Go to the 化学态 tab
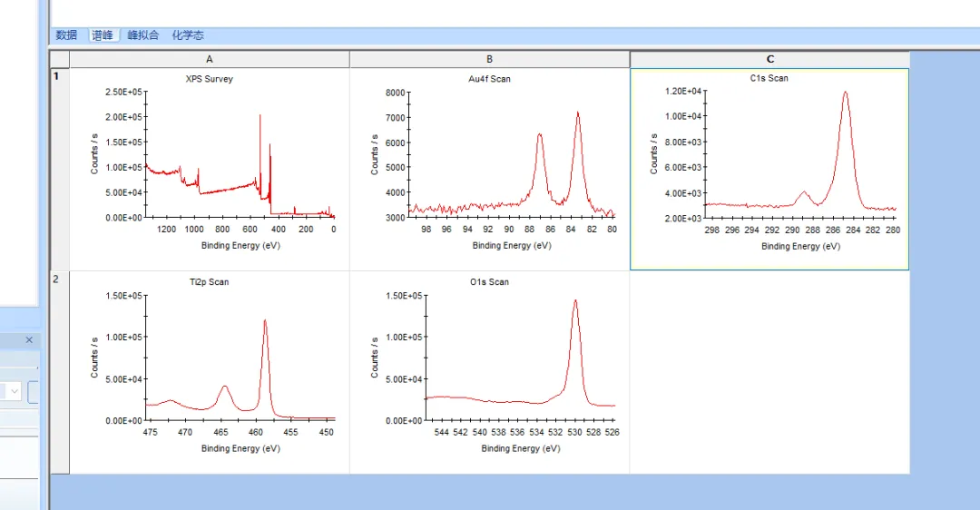Viewport: 980px width, 510px height. click(188, 35)
